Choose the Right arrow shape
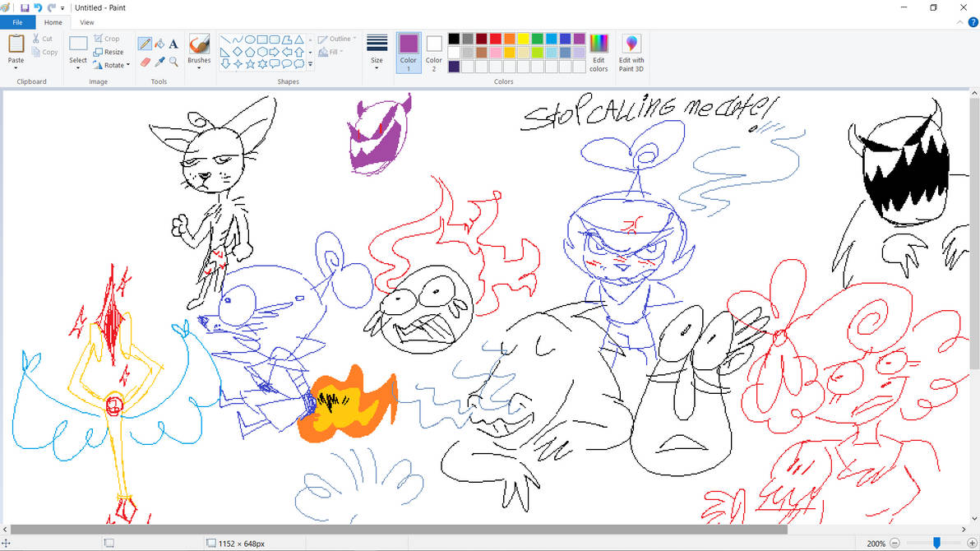The width and height of the screenshot is (980, 551). [275, 52]
